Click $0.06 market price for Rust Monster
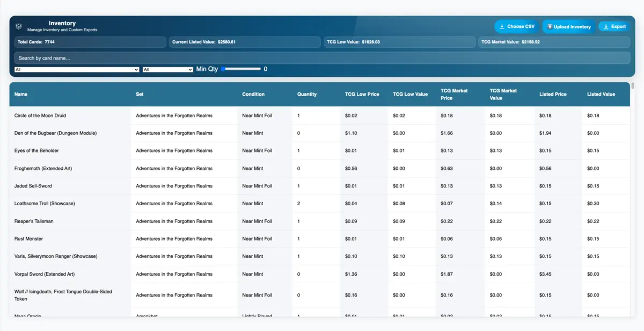Screen dimensions: 644x331 (x=447, y=239)
